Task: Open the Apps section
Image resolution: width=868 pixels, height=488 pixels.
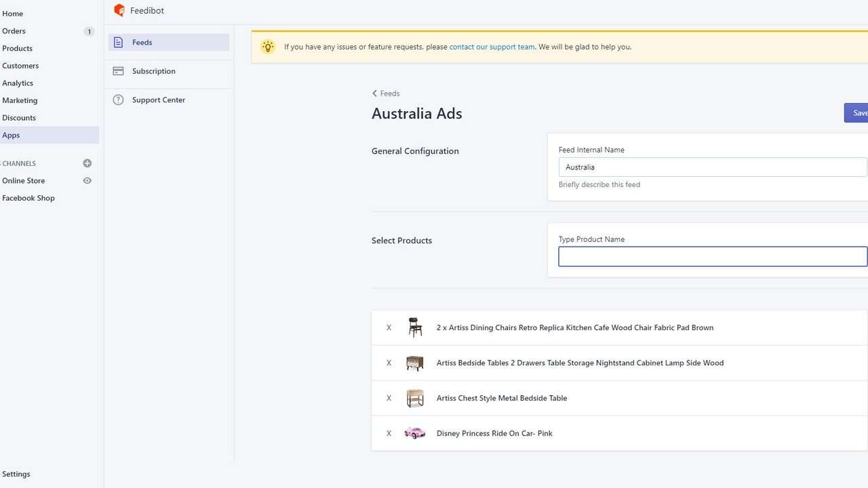Action: click(11, 135)
